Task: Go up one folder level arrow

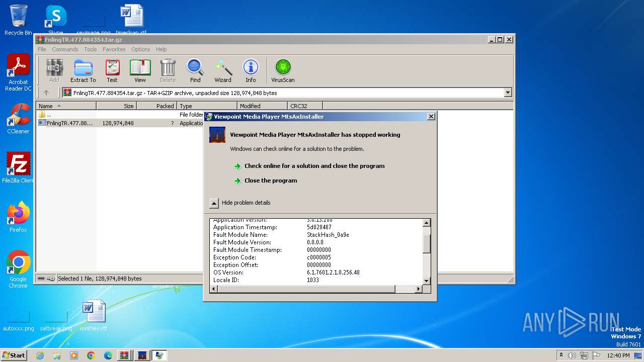Action: pyautogui.click(x=46, y=93)
